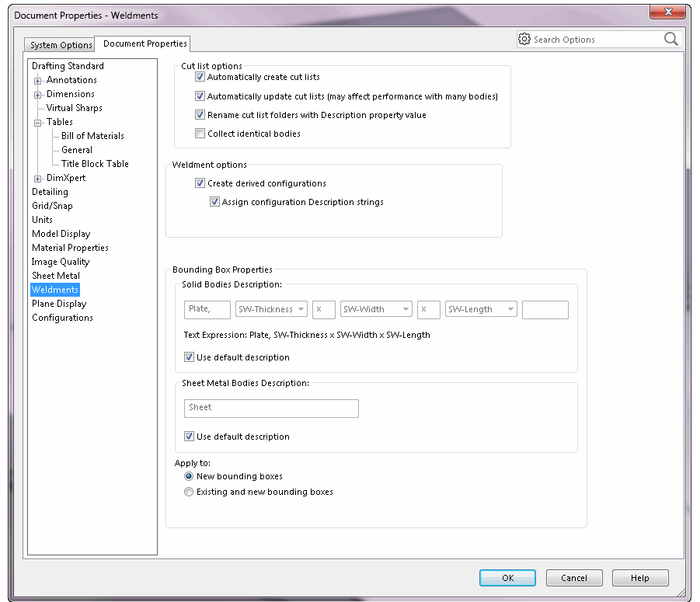This screenshot has width=700, height=602.
Task: Select Title Block Table item
Action: [95, 164]
